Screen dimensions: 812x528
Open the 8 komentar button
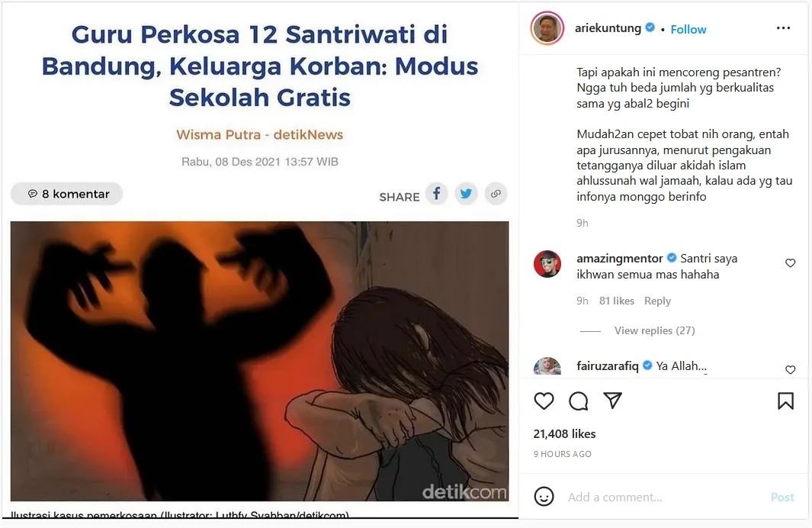click(x=67, y=194)
